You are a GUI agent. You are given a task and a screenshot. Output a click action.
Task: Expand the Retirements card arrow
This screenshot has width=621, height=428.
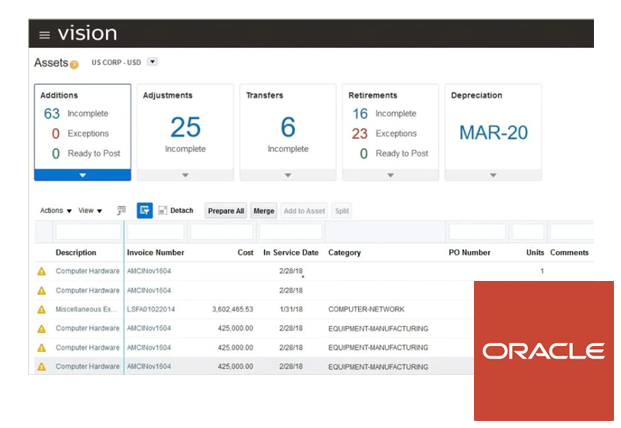pyautogui.click(x=391, y=175)
